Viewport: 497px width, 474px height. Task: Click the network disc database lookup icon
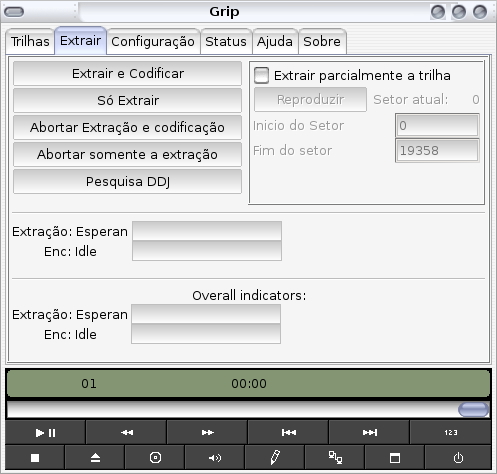(335, 457)
